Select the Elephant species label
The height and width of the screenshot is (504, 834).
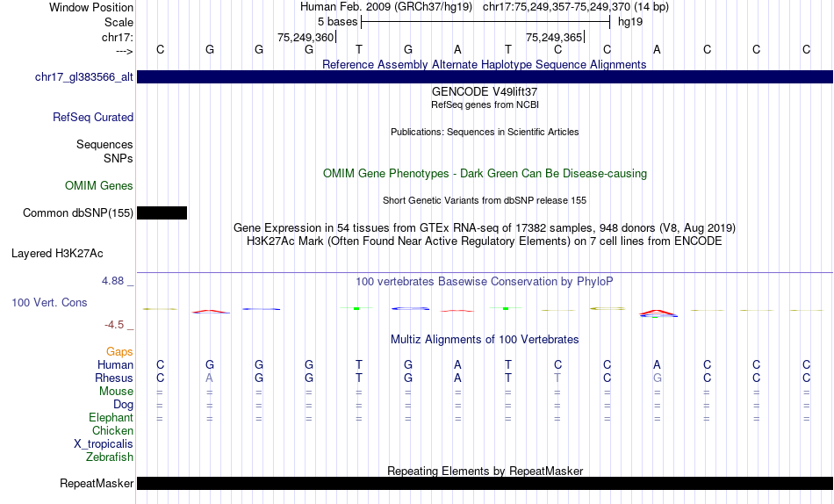111,418
